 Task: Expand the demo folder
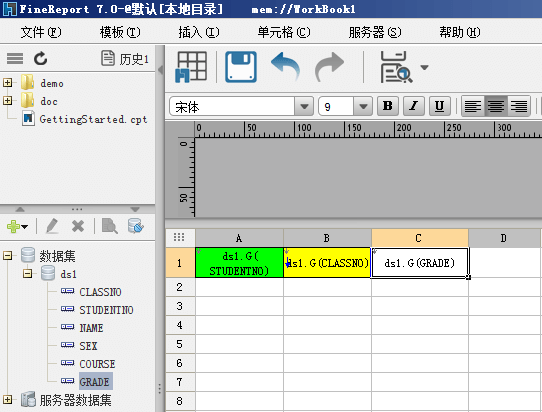[x=7, y=83]
